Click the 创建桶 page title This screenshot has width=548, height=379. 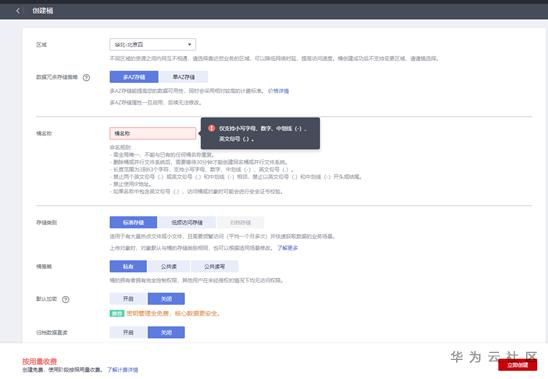[43, 11]
